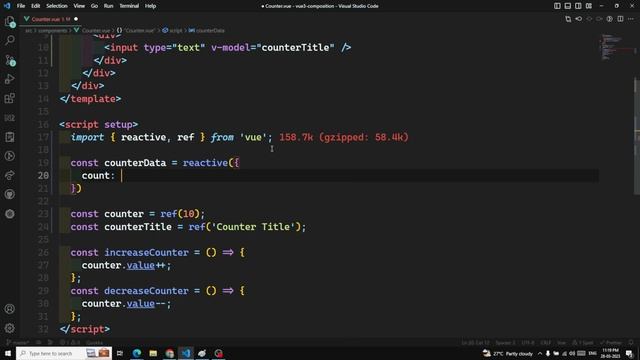Click the 'reactive' import name on line 17
This screenshot has width=640, height=360.
tap(143, 137)
